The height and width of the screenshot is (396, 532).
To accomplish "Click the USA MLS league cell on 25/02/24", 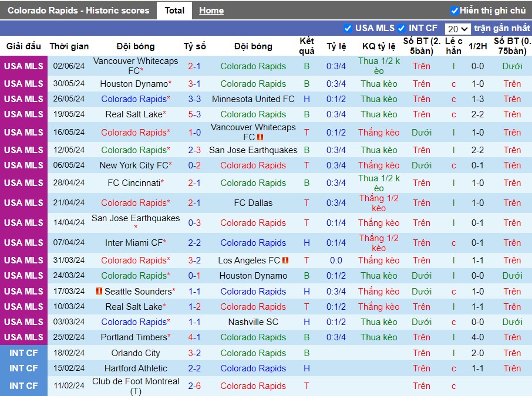I will (x=23, y=337).
